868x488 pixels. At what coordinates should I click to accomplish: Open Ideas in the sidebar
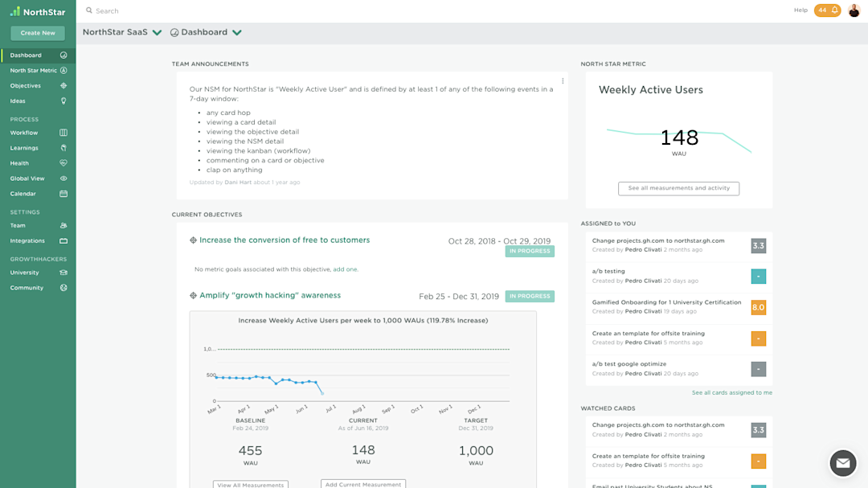(x=39, y=100)
